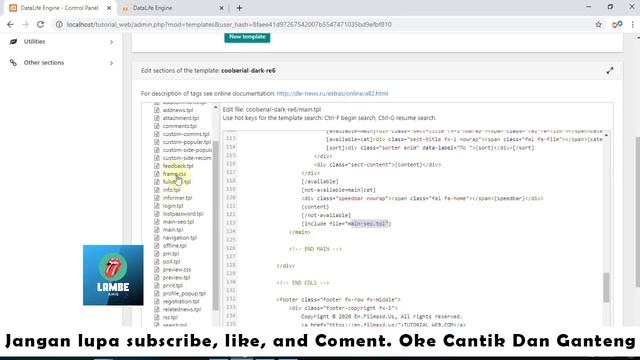Close the second DataLife Engine tab
This screenshot has height=360, width=640.
coord(221,8)
